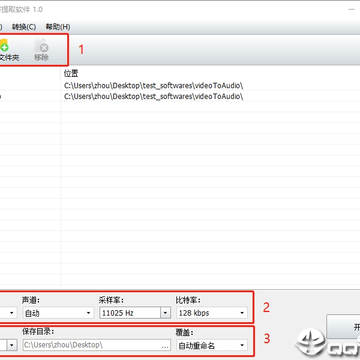This screenshot has width=360, height=360.
Task: Minimize the window
Action: point(352,9)
